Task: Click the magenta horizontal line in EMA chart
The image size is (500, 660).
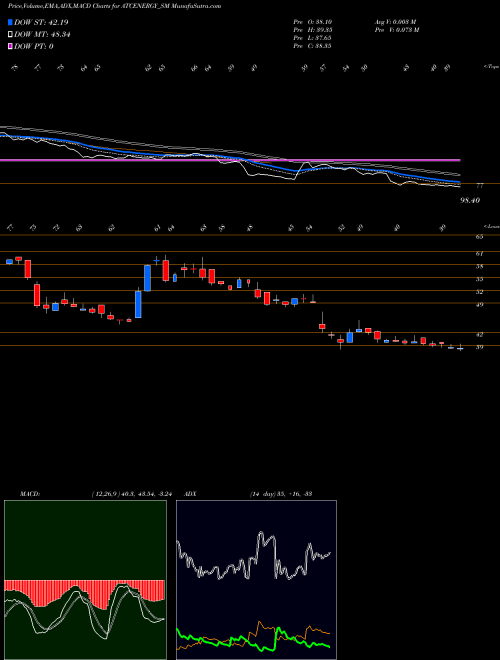Action: tap(230, 160)
